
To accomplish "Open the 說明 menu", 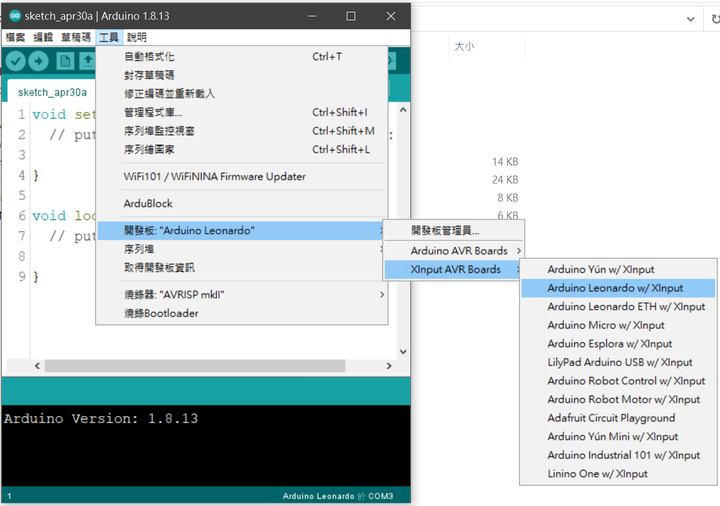I will click(x=137, y=37).
